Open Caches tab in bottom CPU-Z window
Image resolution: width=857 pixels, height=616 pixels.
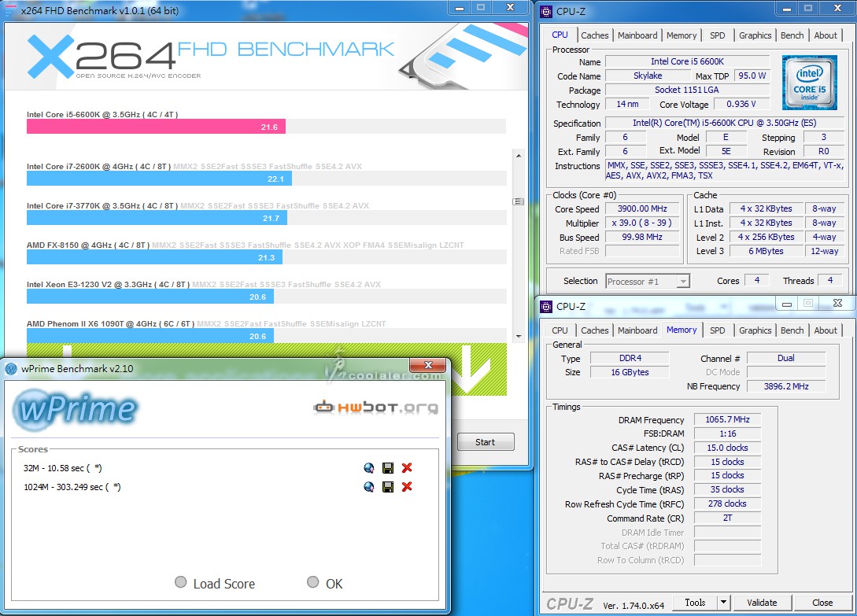tap(595, 330)
